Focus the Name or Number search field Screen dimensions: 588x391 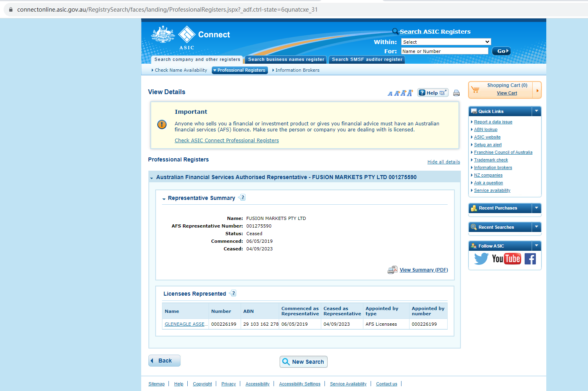445,51
